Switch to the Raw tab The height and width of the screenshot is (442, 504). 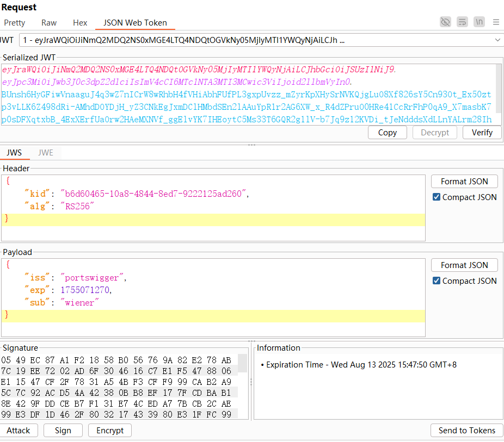[x=49, y=23]
